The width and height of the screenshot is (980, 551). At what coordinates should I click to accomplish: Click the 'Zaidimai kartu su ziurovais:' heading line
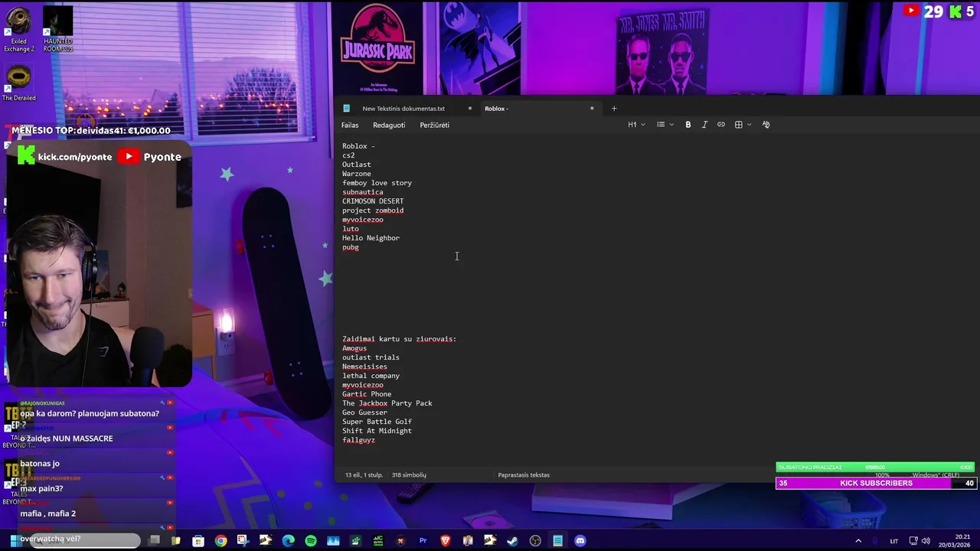tap(399, 339)
